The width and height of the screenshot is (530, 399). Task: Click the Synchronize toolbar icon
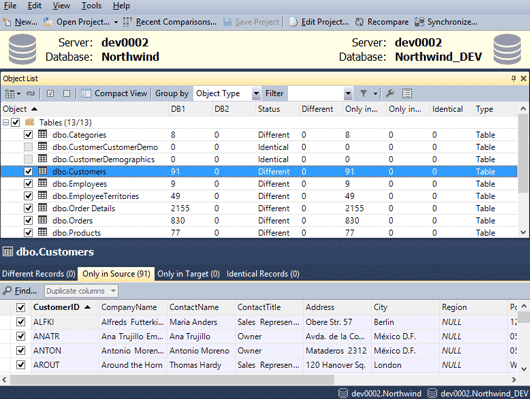(x=419, y=22)
